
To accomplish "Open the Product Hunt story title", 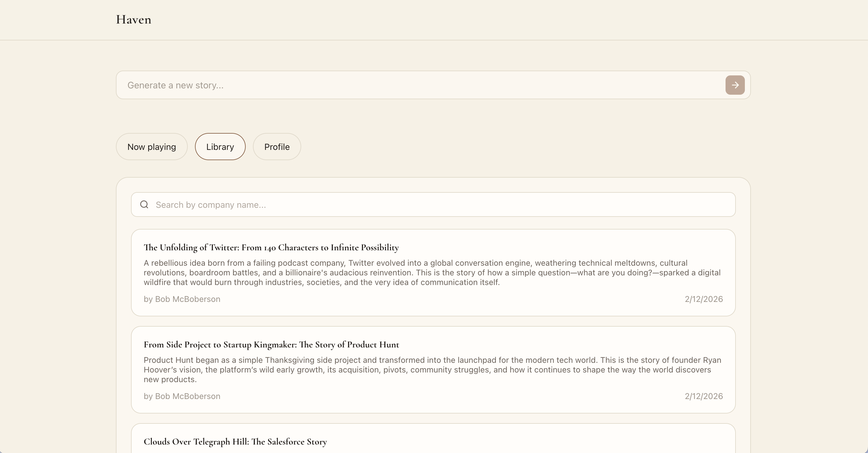I will point(271,344).
